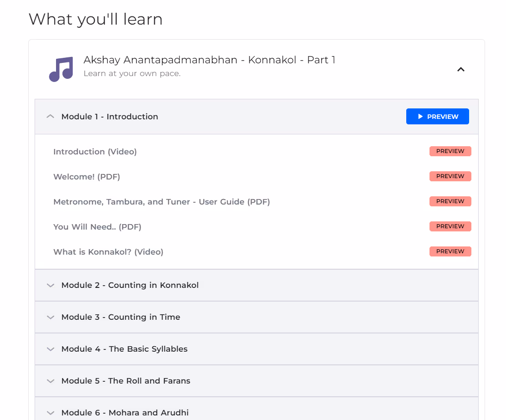Click the Module 2 - Counting in Konnakol heading

point(130,285)
